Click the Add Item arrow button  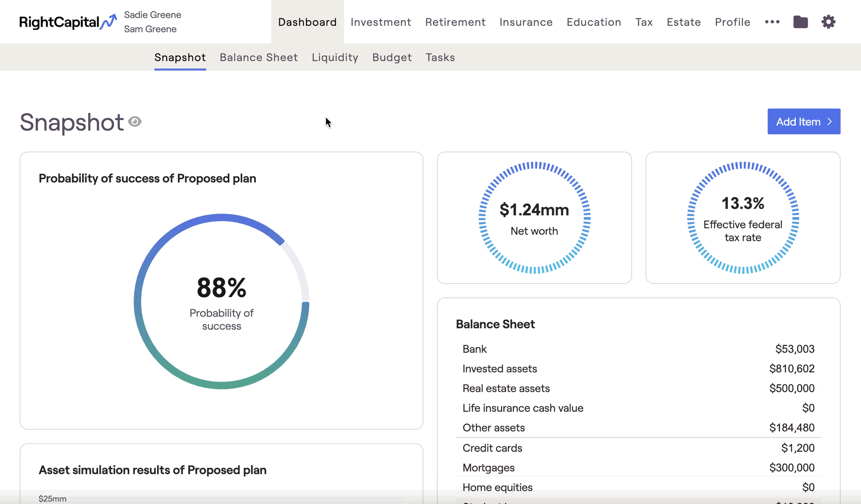point(803,121)
